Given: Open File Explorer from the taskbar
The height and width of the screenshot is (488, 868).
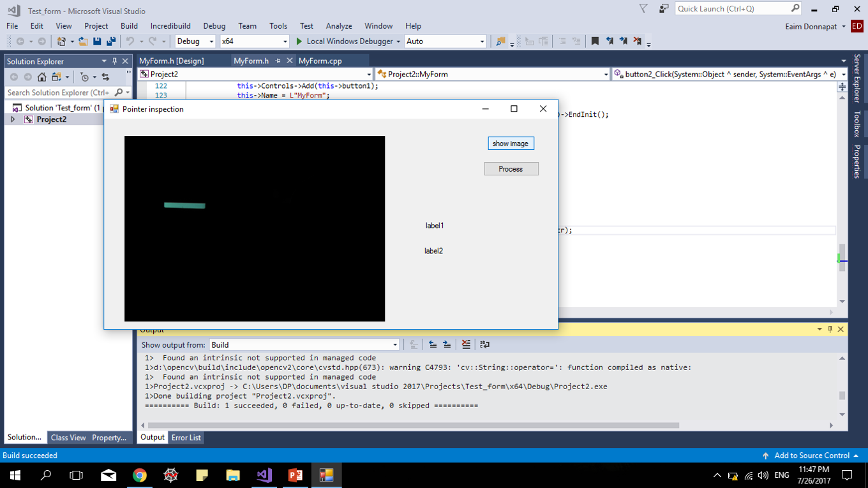Looking at the screenshot, I should (233, 475).
